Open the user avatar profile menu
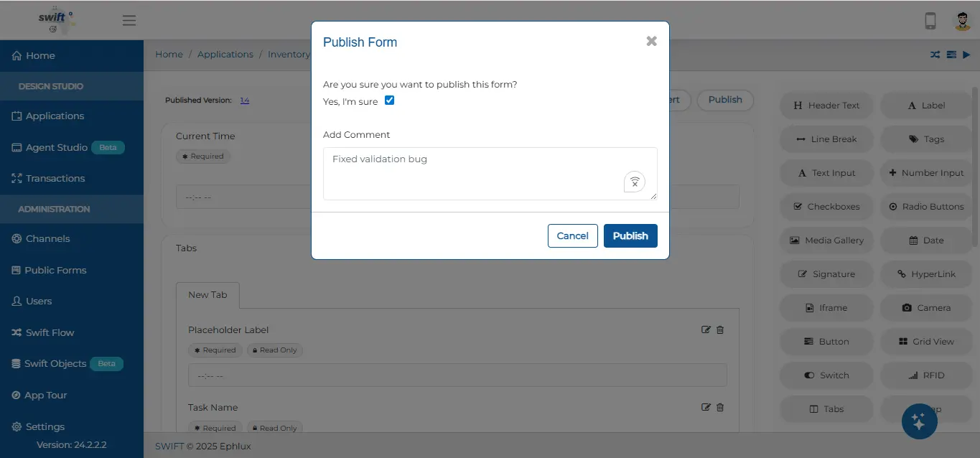The image size is (980, 458). [x=962, y=21]
